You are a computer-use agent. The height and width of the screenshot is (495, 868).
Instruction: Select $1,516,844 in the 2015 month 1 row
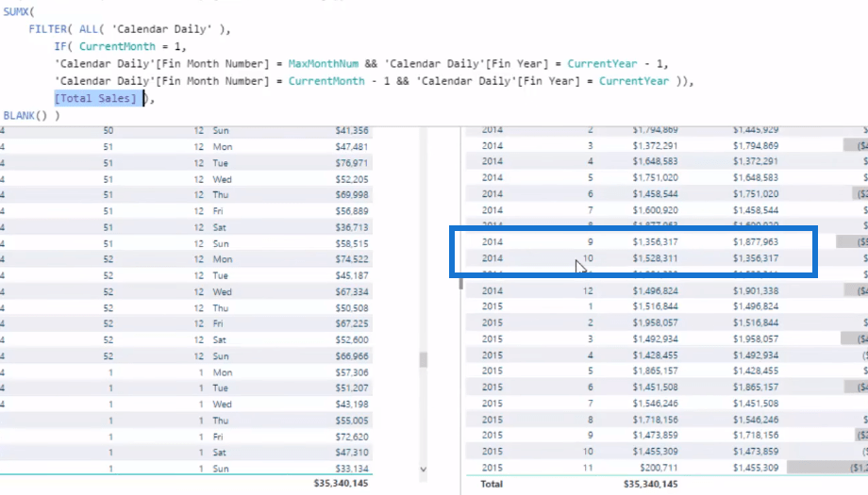(x=656, y=305)
